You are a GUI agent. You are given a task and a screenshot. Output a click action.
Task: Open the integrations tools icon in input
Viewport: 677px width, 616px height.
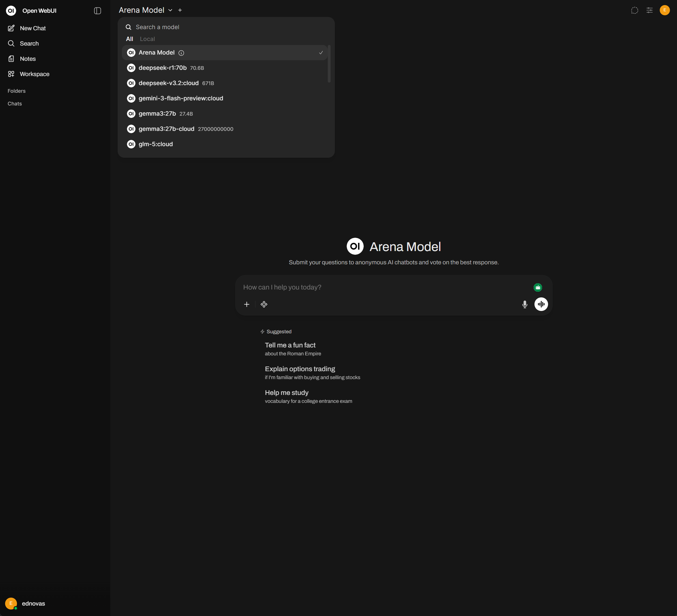click(x=264, y=304)
